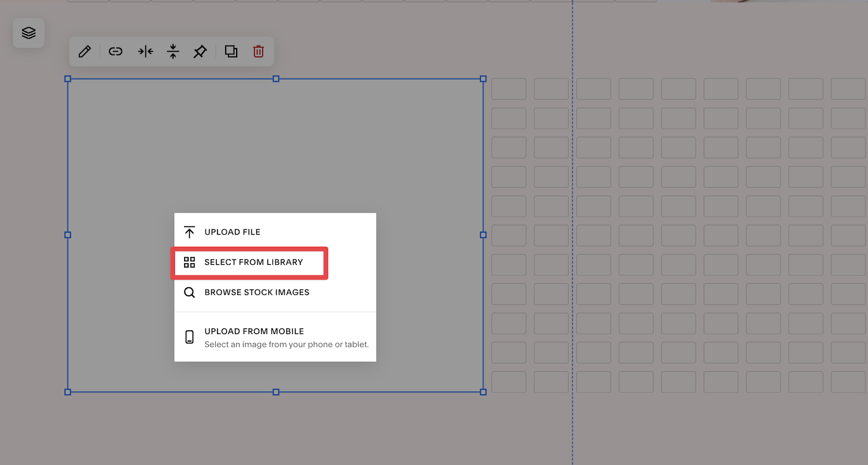
Task: Click the vertical center align icon
Action: (x=172, y=52)
